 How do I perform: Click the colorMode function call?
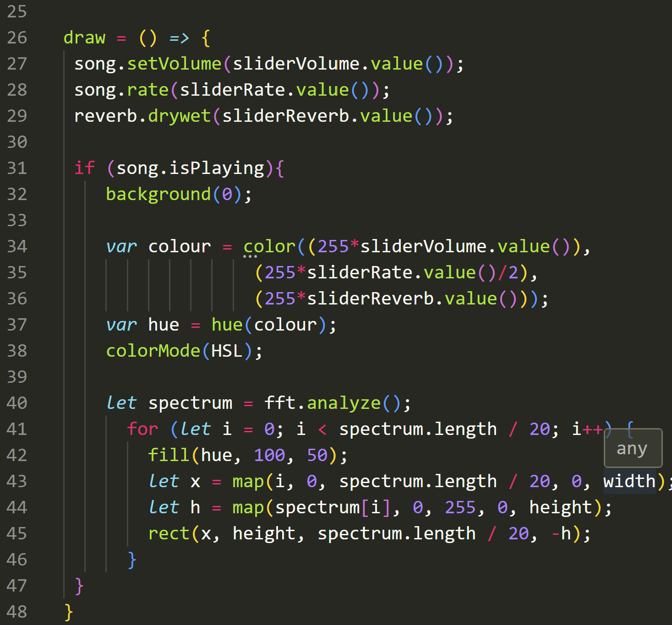coord(153,351)
